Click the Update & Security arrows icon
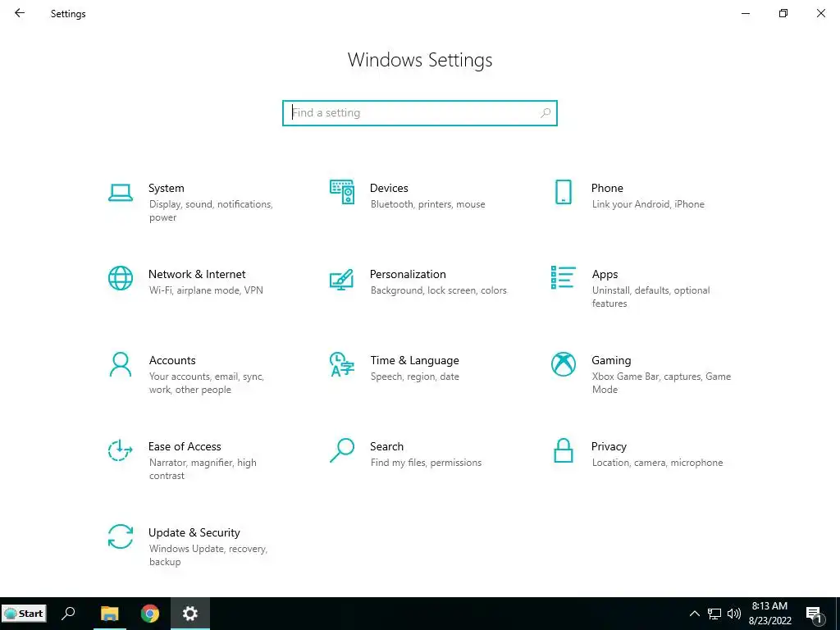 pos(121,536)
